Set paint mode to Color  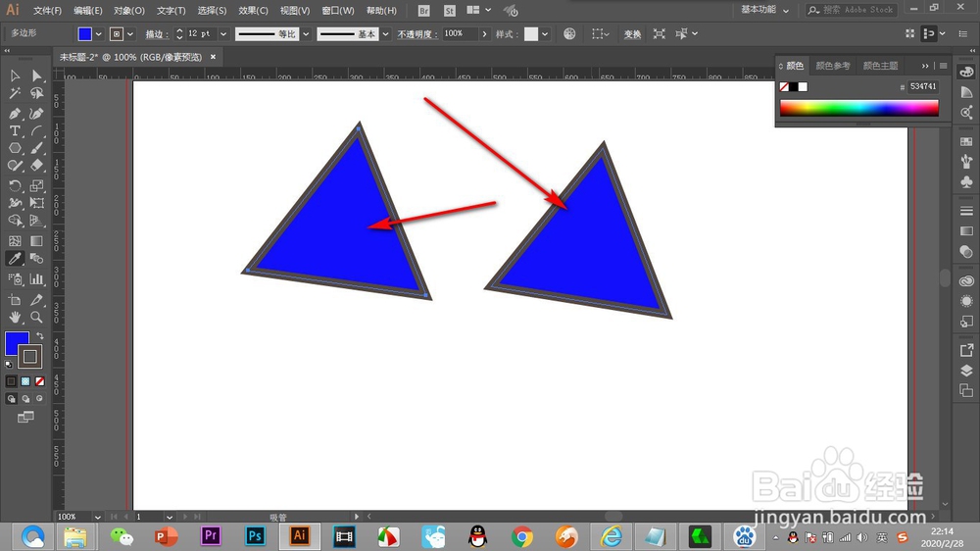pos(11,380)
